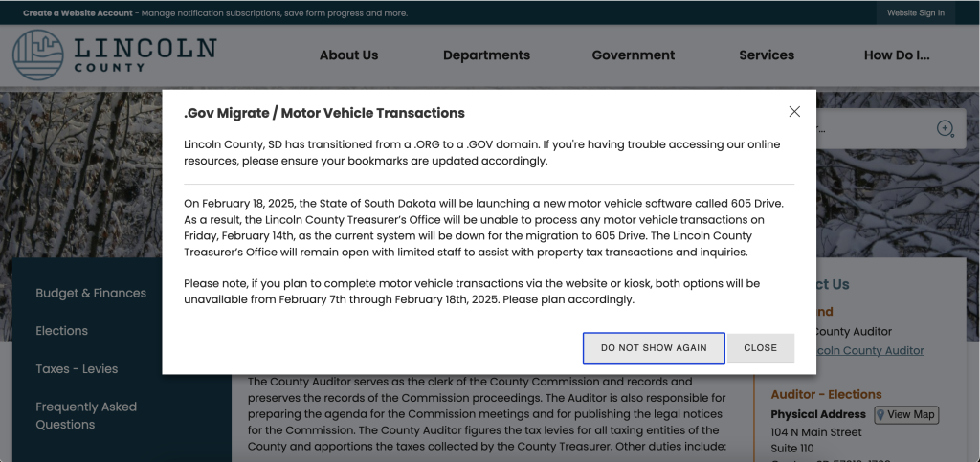The image size is (980, 462).
Task: Click the Lincoln County logo
Action: (115, 54)
